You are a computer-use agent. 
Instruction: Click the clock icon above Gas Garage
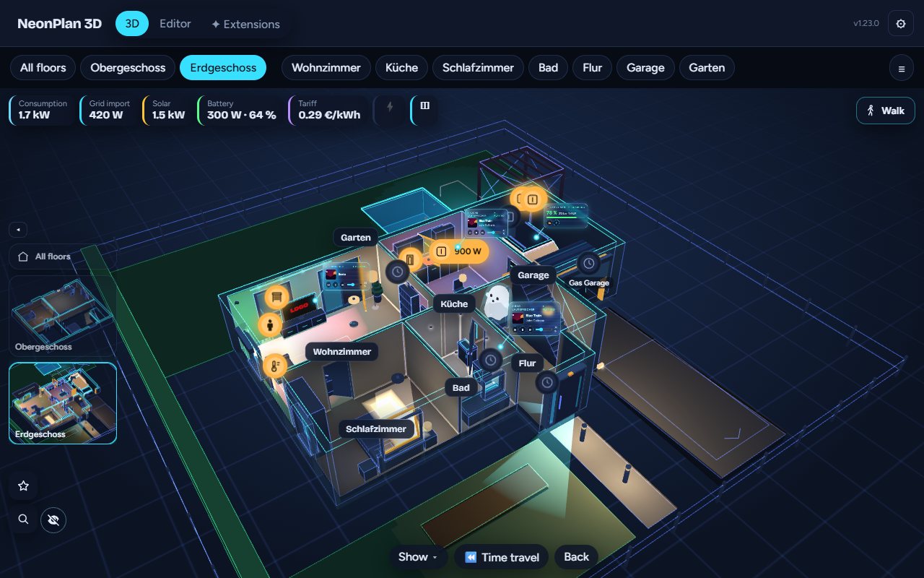click(589, 264)
